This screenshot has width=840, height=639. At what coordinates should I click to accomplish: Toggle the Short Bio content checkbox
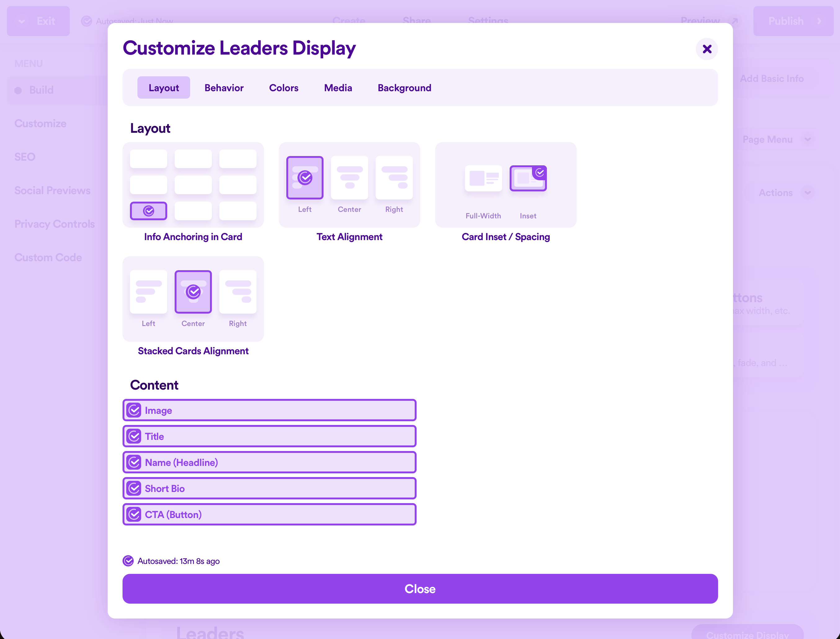134,488
